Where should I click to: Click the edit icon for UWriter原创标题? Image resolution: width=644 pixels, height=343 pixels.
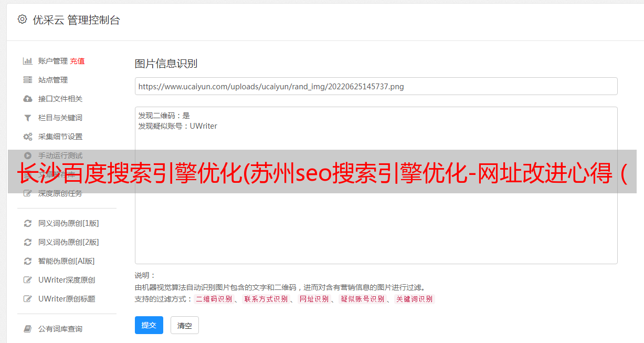(28, 299)
